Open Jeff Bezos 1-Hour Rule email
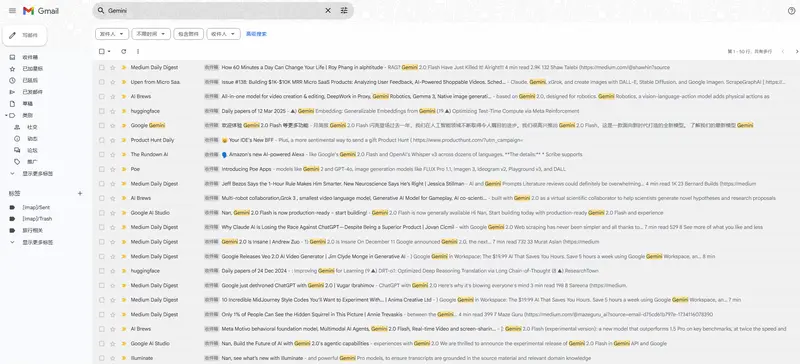Screen dimensions: 800x364 446,183
